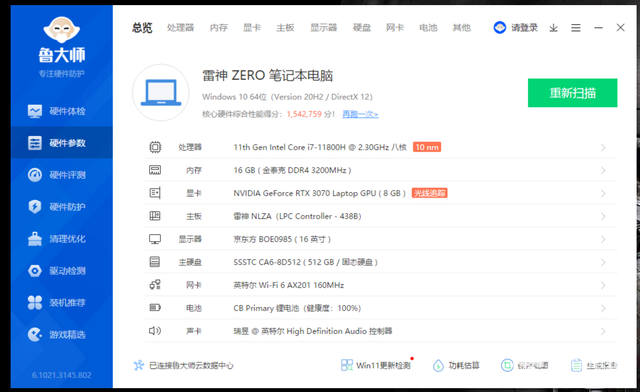This screenshot has height=392, width=640.
Task: Click the graphics card icon
Action: [155, 193]
